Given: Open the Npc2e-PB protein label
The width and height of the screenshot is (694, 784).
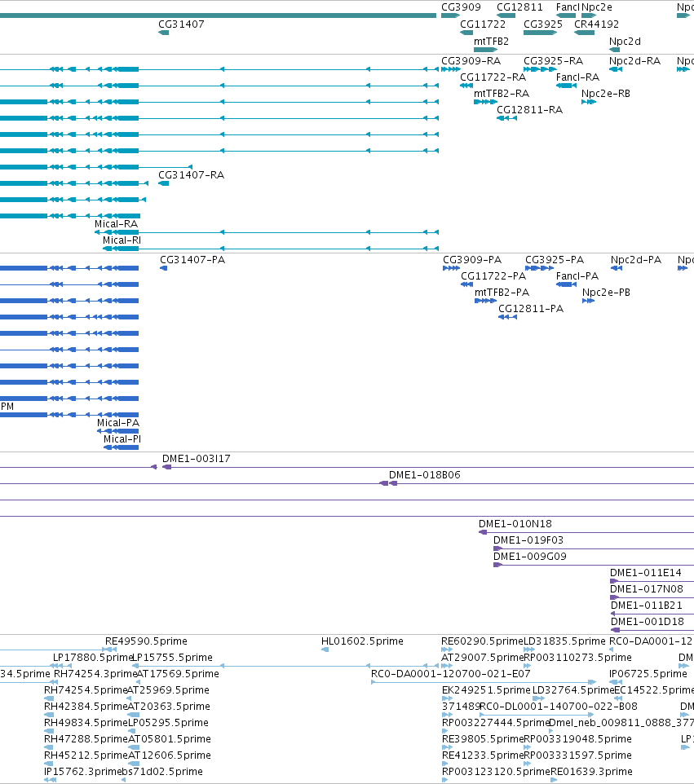Looking at the screenshot, I should tap(606, 292).
